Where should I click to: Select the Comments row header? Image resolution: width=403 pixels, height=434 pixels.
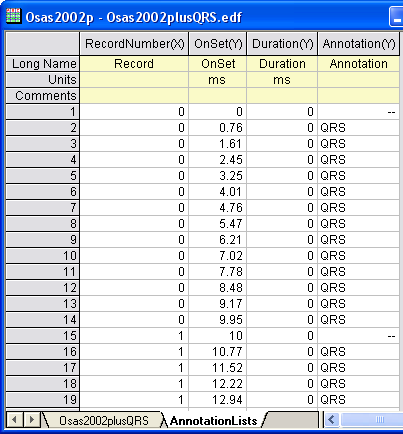pos(43,96)
